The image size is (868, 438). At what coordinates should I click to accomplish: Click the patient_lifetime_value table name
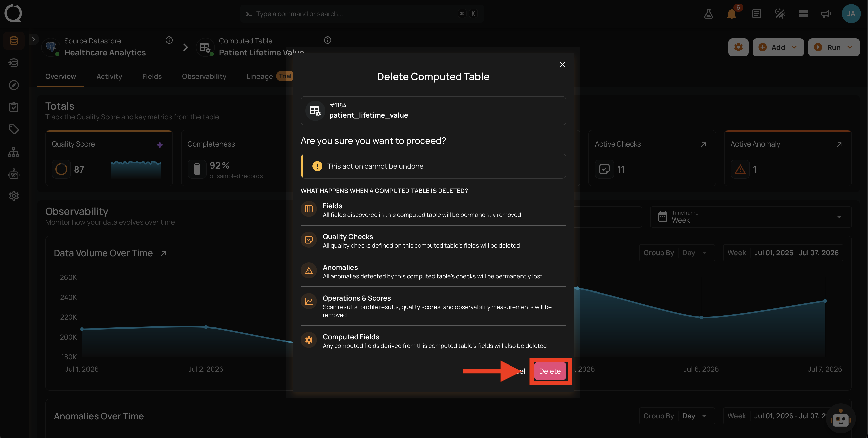(x=368, y=115)
